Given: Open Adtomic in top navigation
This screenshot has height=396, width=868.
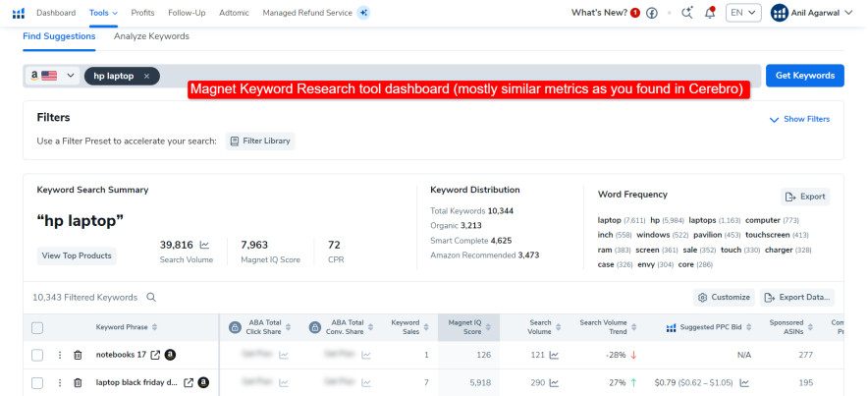Looking at the screenshot, I should [234, 13].
